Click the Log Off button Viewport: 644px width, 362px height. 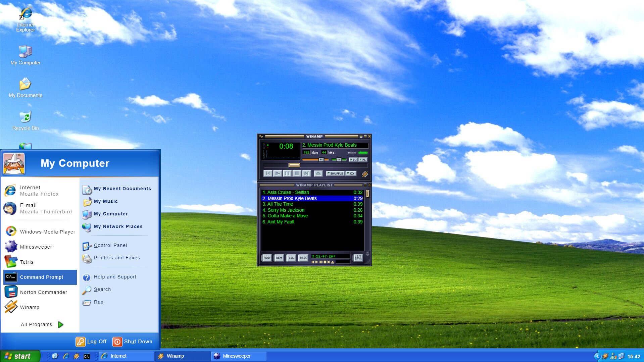tap(91, 342)
